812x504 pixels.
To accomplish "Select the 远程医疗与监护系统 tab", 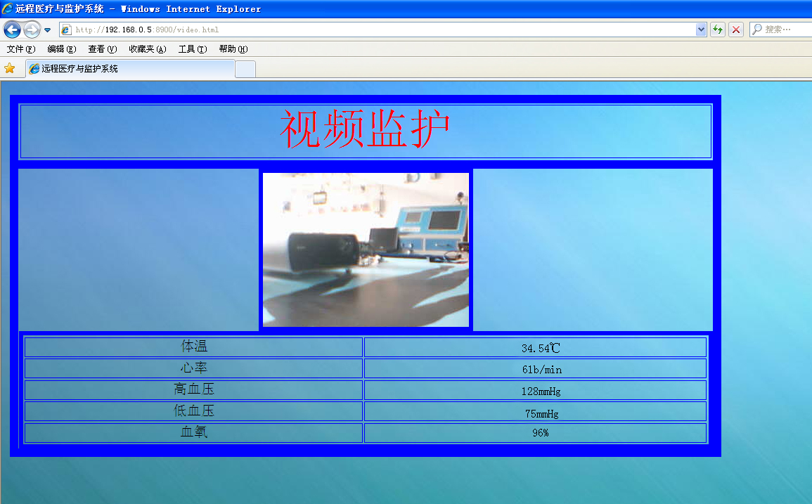I will (130, 69).
